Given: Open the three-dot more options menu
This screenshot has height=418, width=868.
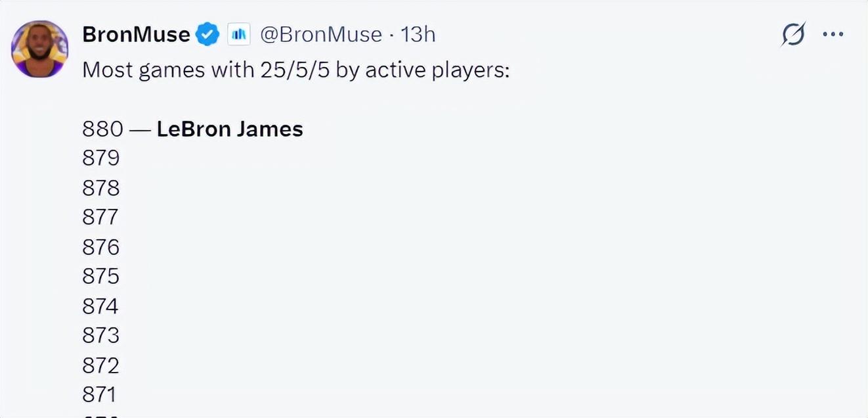Looking at the screenshot, I should pos(833,34).
